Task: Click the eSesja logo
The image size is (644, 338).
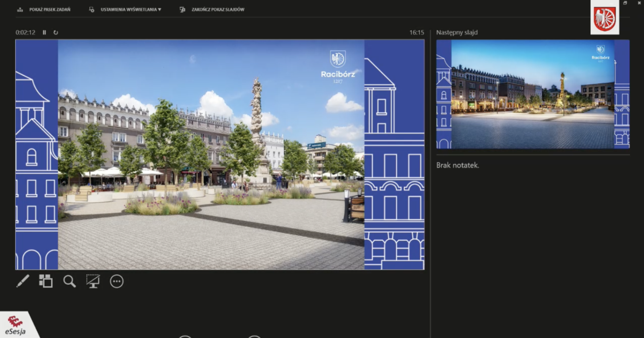Action: point(15,326)
